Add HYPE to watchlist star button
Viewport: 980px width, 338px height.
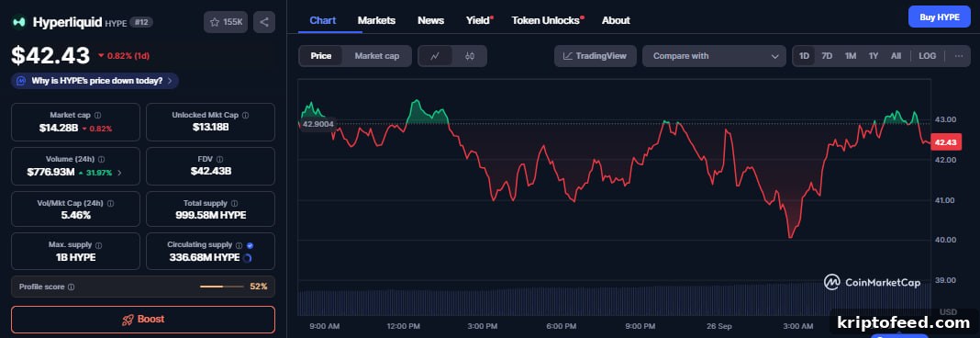pos(227,22)
